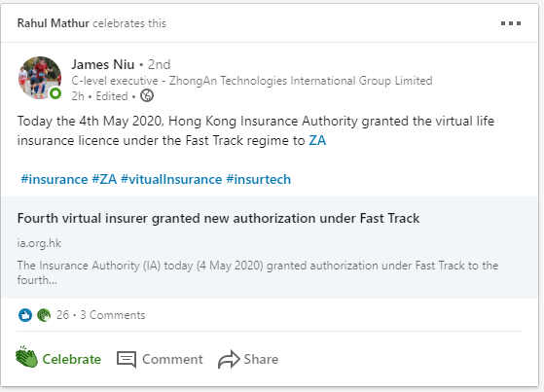This screenshot has width=544, height=392.
Task: Click the Share arrow icon
Action: [x=229, y=359]
